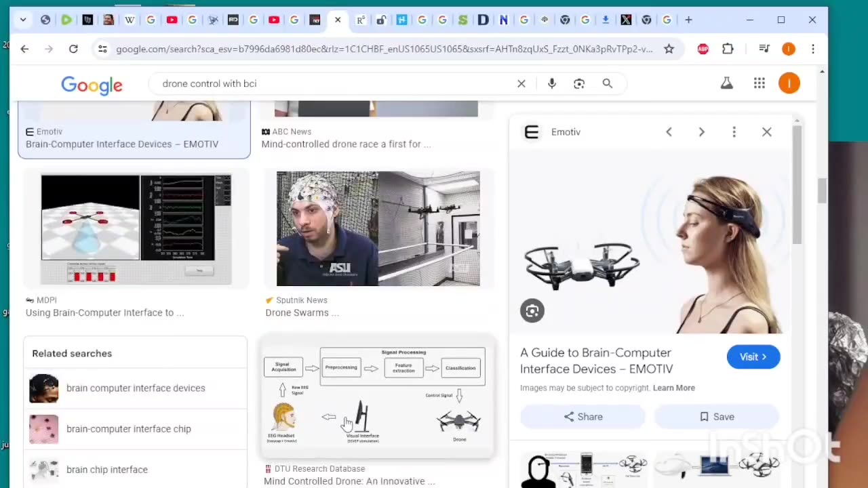Viewport: 868px width, 488px height.
Task: Start voice search with the microphone icon
Action: click(552, 83)
